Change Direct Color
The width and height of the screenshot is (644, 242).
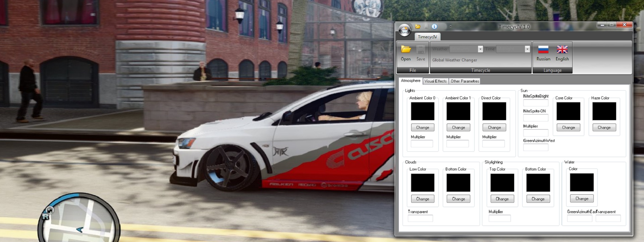(x=494, y=128)
